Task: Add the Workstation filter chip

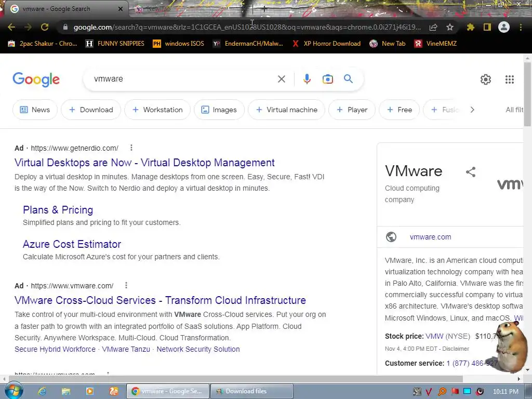Action: point(157,110)
